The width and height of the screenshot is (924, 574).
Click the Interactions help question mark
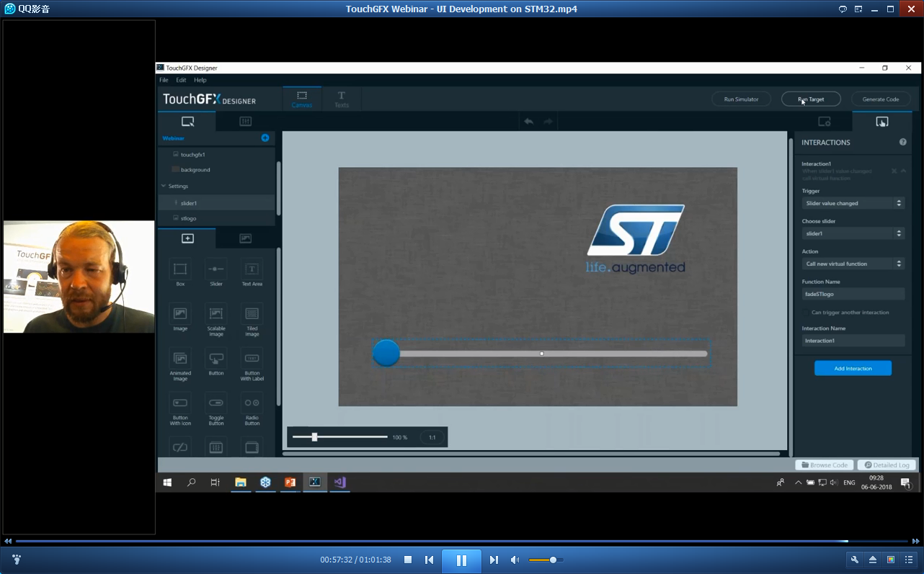pos(903,142)
